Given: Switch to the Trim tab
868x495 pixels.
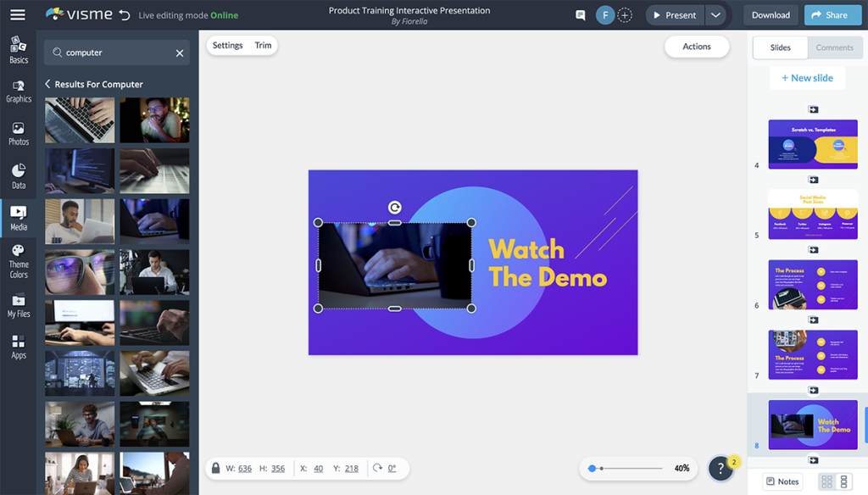Looking at the screenshot, I should (x=263, y=45).
